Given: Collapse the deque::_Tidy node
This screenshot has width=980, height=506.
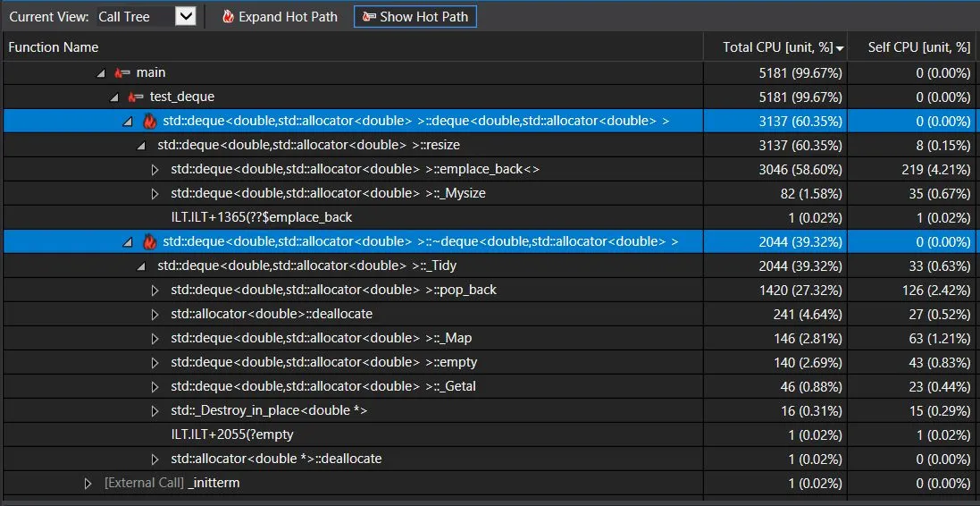Looking at the screenshot, I should 141,266.
